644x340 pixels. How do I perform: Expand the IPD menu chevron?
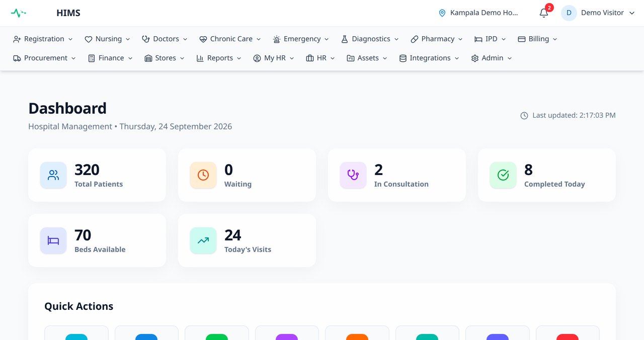click(x=504, y=39)
